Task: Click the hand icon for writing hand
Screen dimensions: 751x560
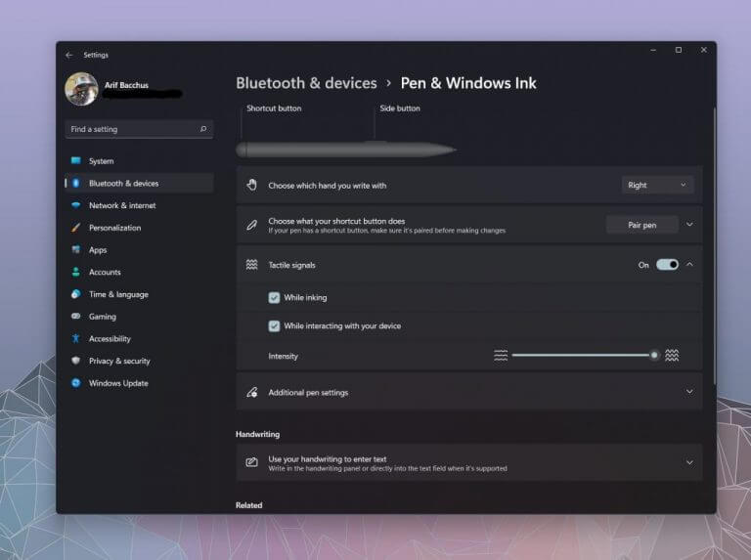Action: (x=252, y=185)
